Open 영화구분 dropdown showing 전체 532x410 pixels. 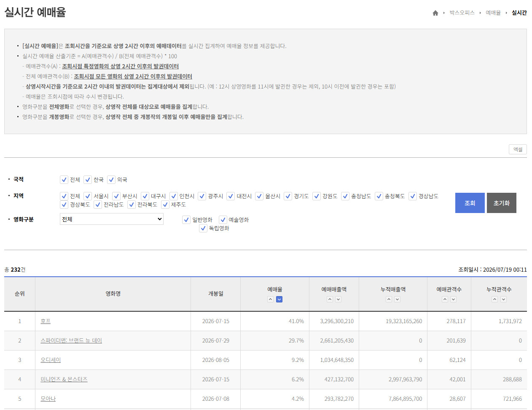click(112, 219)
